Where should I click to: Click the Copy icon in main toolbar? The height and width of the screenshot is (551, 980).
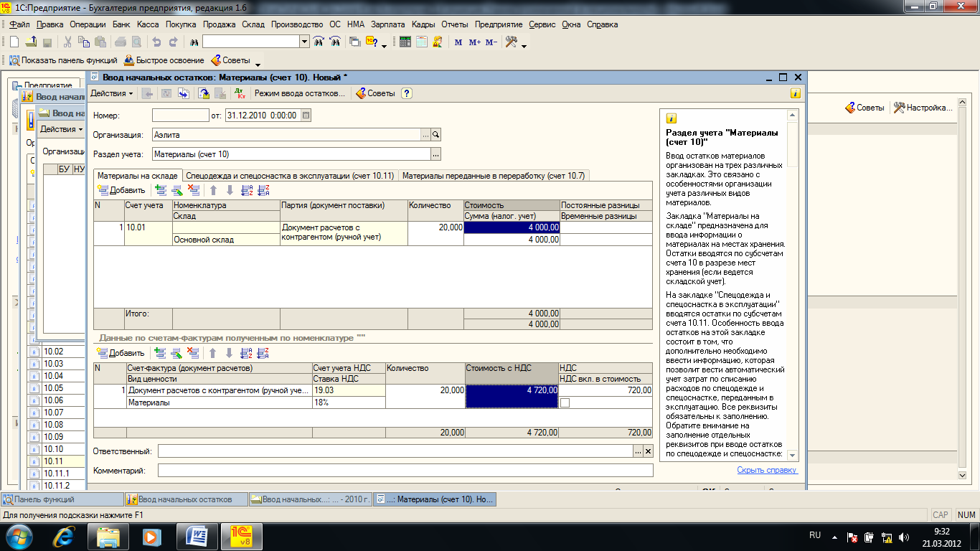pos(84,42)
